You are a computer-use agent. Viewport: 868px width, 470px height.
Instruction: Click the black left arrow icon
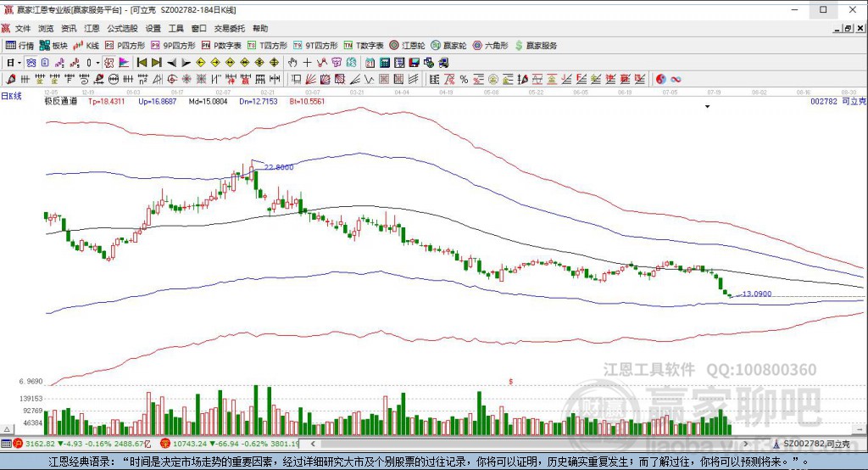[x=171, y=63]
